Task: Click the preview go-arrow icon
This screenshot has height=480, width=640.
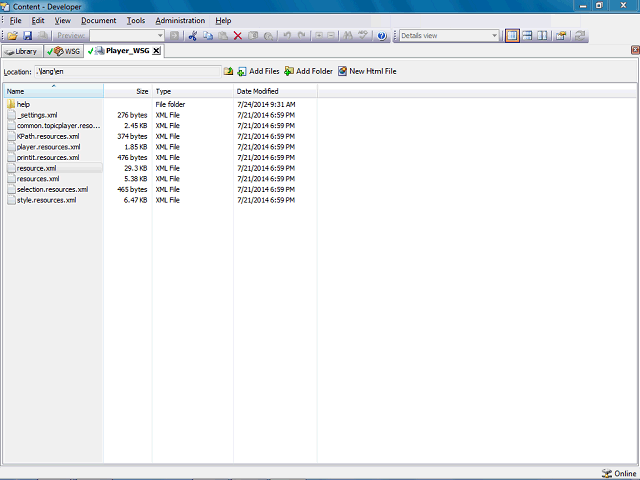Action: pos(174,36)
